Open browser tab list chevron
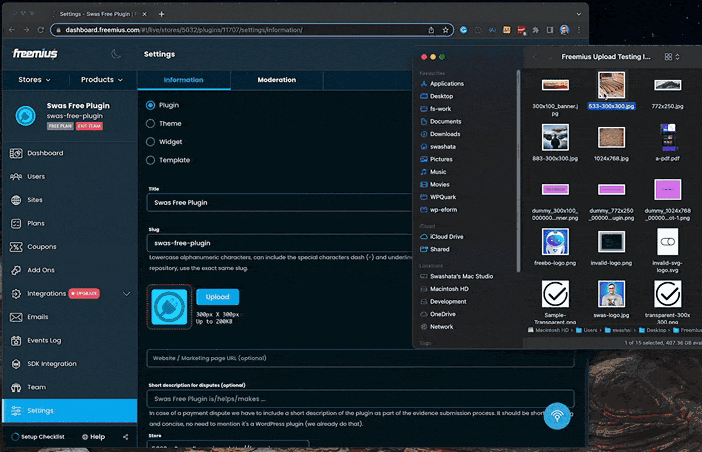The width and height of the screenshot is (702, 452). coord(578,14)
